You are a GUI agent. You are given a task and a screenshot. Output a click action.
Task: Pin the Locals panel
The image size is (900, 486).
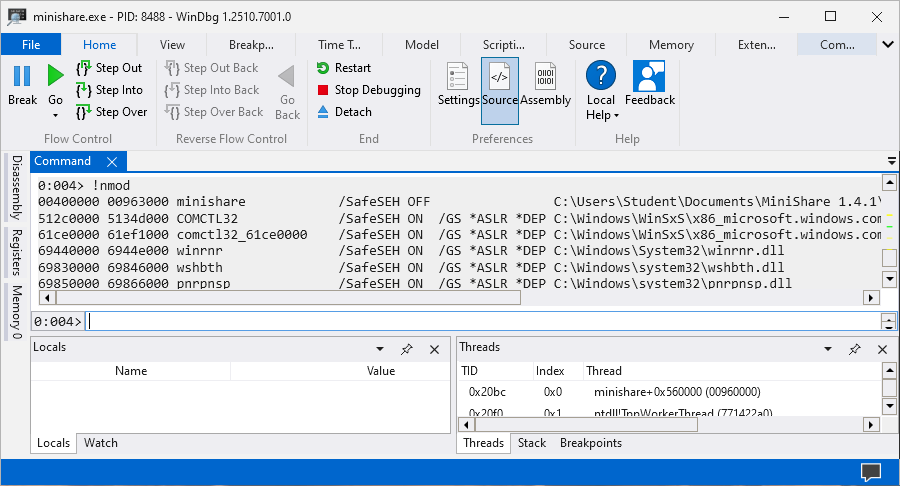pyautogui.click(x=407, y=349)
